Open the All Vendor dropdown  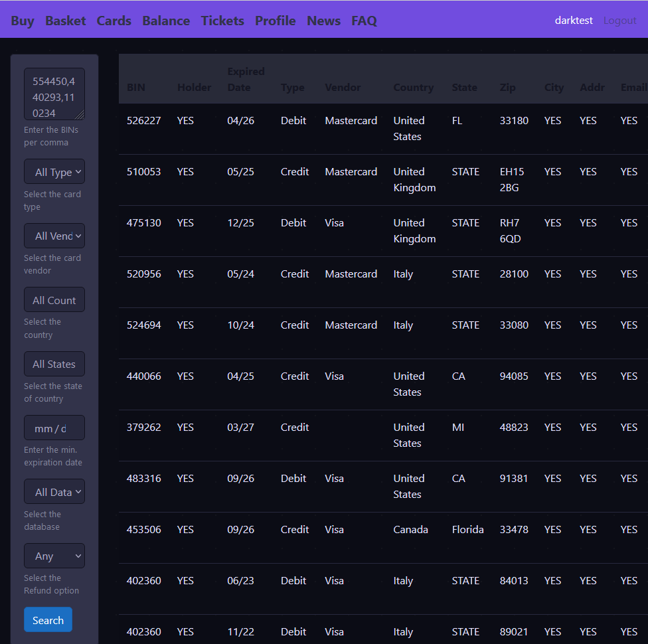(54, 236)
